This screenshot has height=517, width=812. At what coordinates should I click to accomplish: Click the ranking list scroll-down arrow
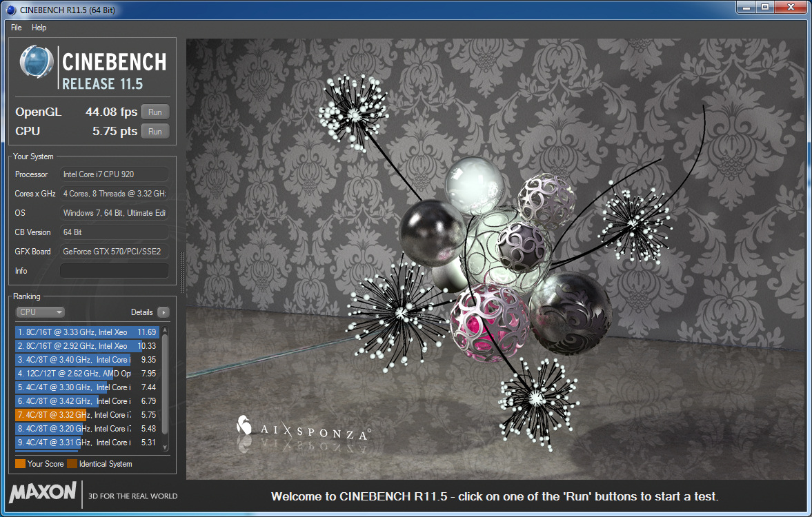tap(165, 448)
